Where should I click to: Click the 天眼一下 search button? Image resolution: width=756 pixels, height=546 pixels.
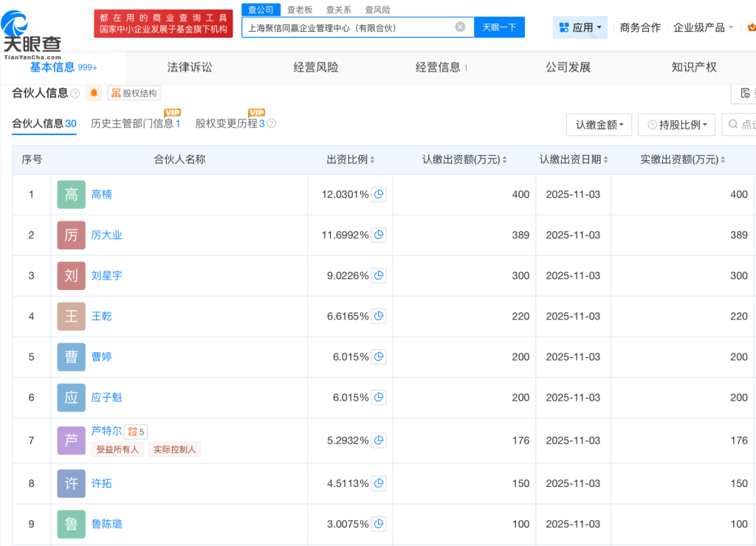[499, 27]
